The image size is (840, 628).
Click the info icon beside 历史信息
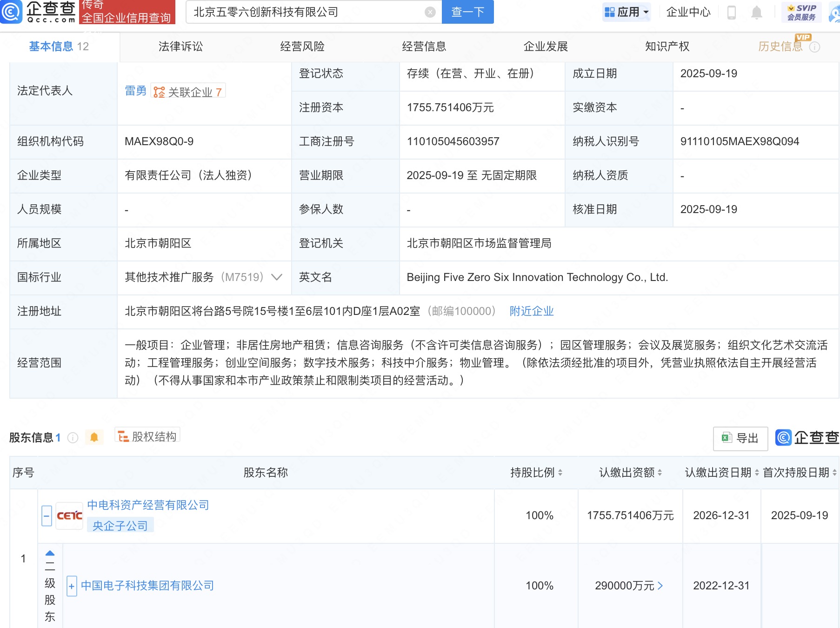(814, 47)
